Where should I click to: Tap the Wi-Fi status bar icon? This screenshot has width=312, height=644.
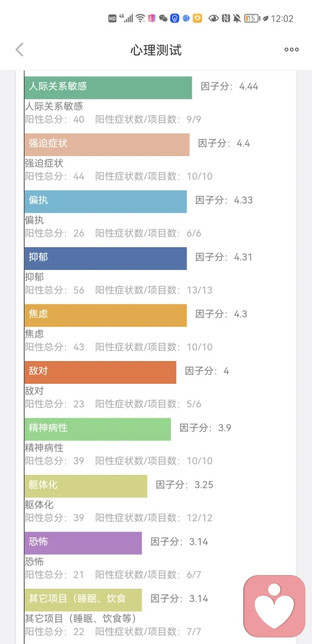click(x=140, y=18)
